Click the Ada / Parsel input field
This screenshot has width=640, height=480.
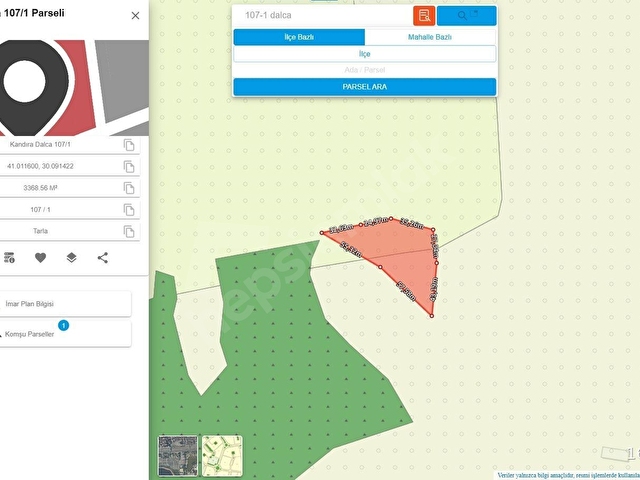pyautogui.click(x=364, y=70)
